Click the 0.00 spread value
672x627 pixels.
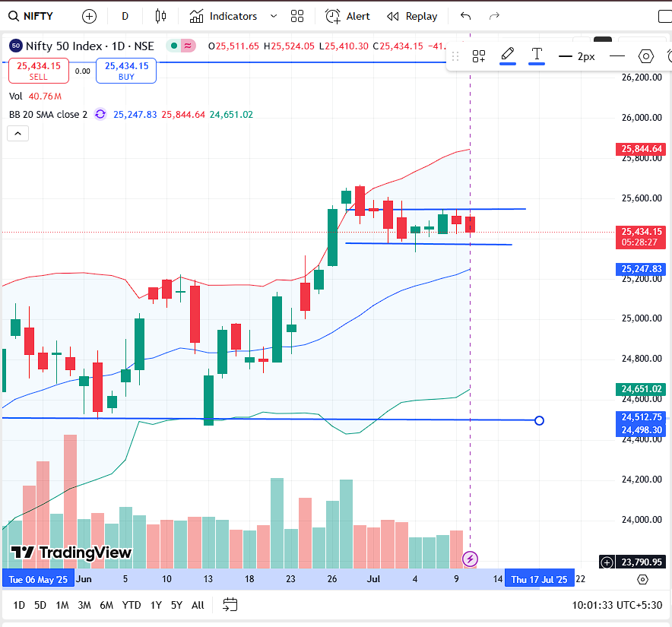pyautogui.click(x=82, y=71)
